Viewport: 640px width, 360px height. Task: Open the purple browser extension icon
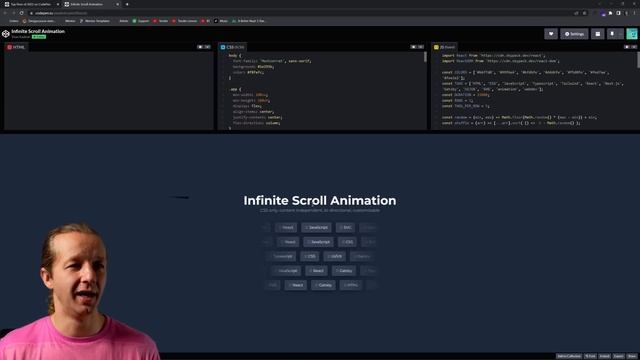tap(603, 13)
